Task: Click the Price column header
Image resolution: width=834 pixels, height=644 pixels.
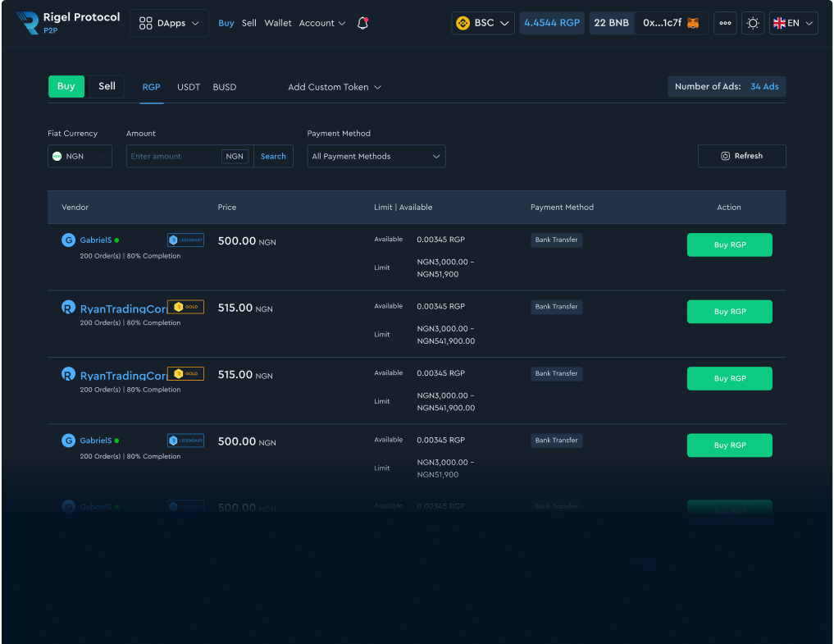Action: tap(227, 207)
